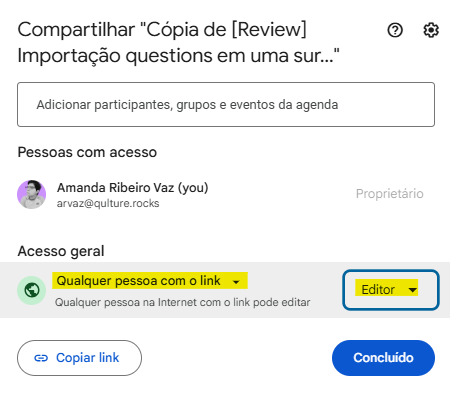Click the arrow next to Editor
450x393 pixels.
click(x=412, y=290)
